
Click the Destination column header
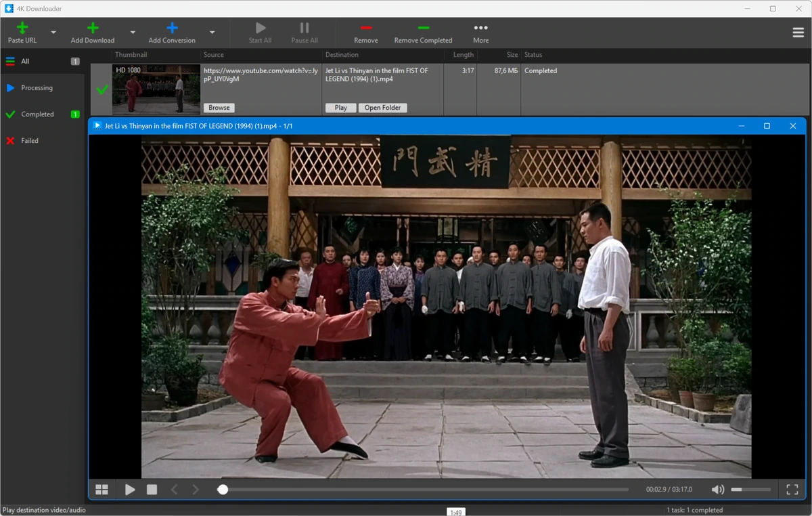(342, 55)
